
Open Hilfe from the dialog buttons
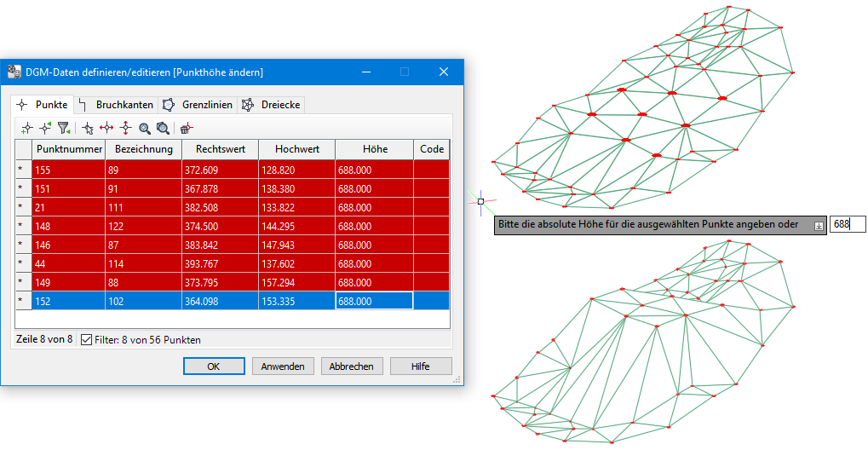(421, 366)
